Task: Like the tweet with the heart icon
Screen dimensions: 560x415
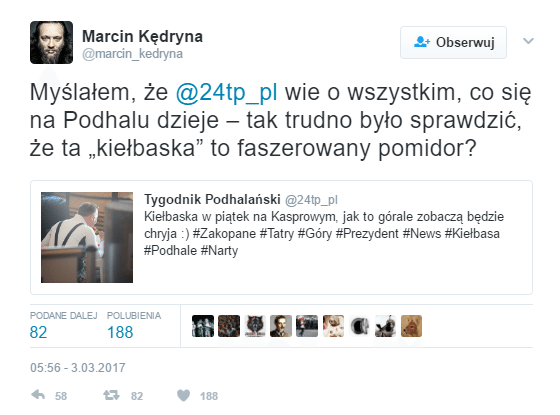Action: click(x=184, y=395)
